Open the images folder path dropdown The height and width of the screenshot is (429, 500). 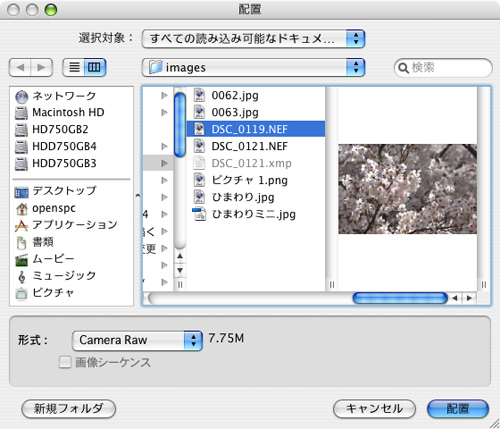tap(253, 67)
